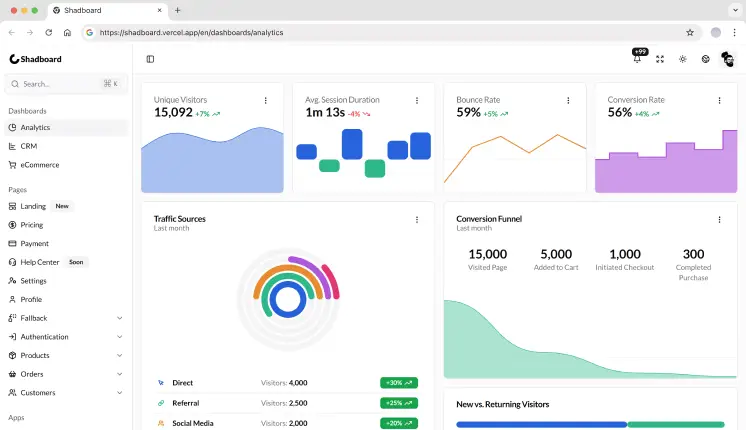
Task: Open the eCommerce dashboard
Action: click(x=40, y=165)
